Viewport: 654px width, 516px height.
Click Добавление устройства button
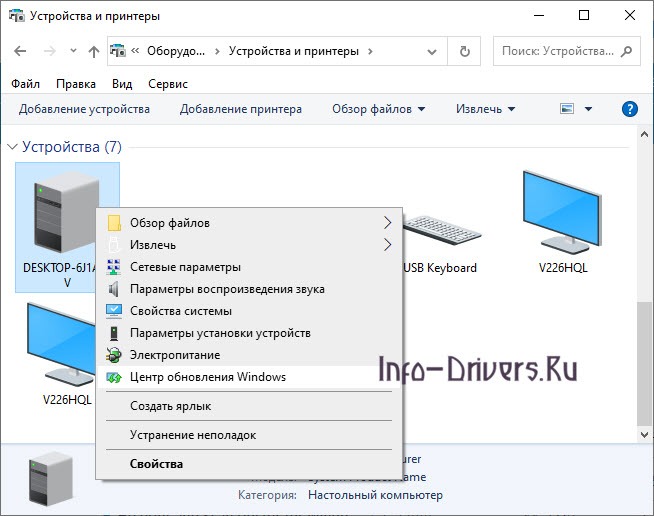coord(84,109)
